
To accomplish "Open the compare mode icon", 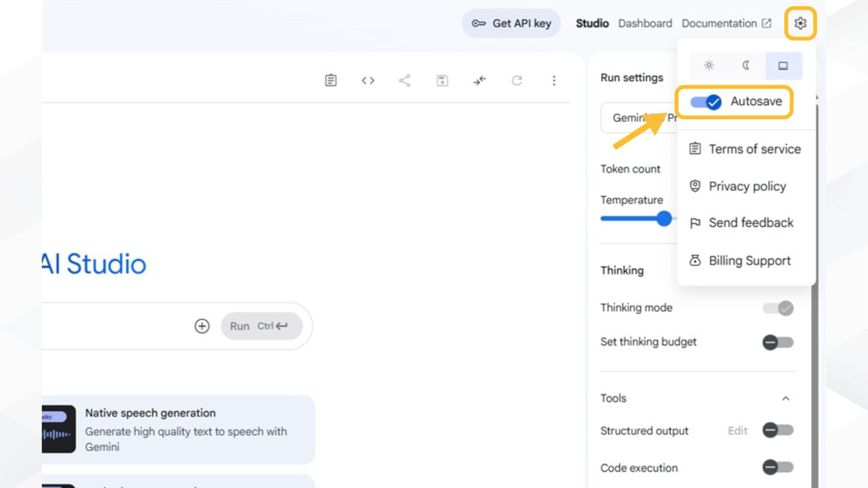I will [x=479, y=80].
